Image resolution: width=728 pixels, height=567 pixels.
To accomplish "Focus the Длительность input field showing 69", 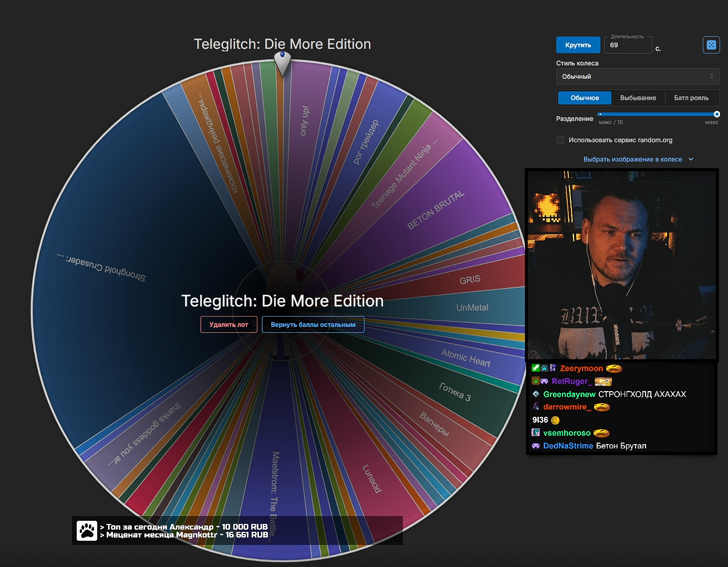I will 628,45.
